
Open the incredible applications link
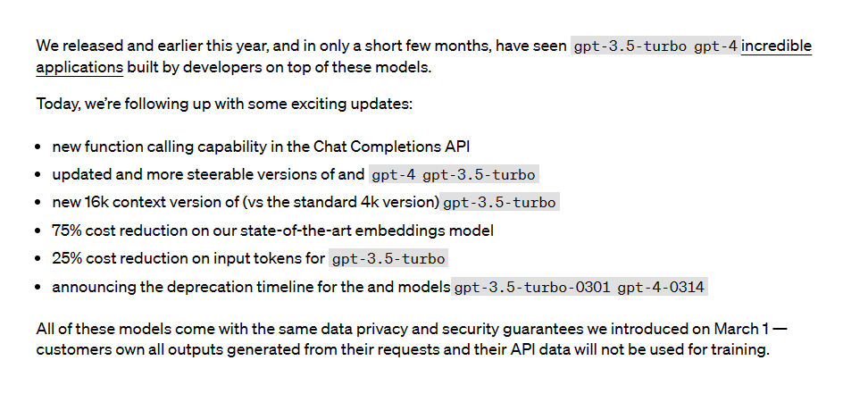pyautogui.click(x=776, y=46)
